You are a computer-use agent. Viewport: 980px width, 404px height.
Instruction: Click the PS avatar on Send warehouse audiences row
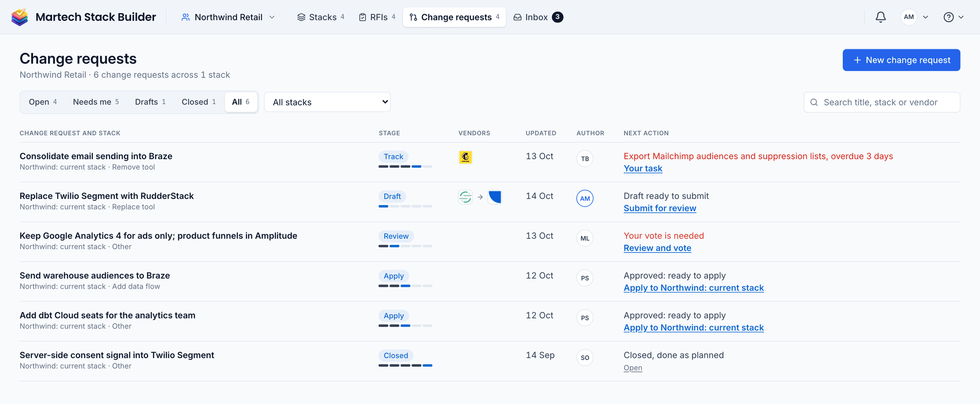coord(585,278)
